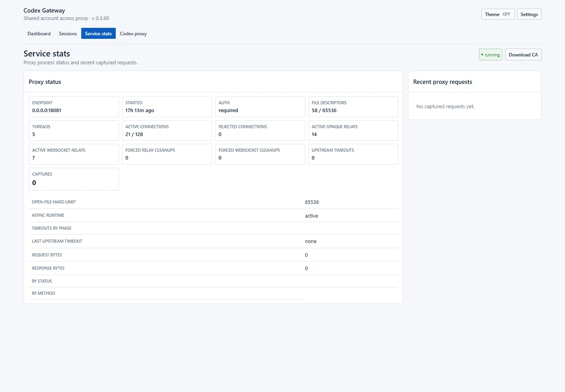Click the Proxy status heading
The image size is (565, 392).
tap(45, 82)
